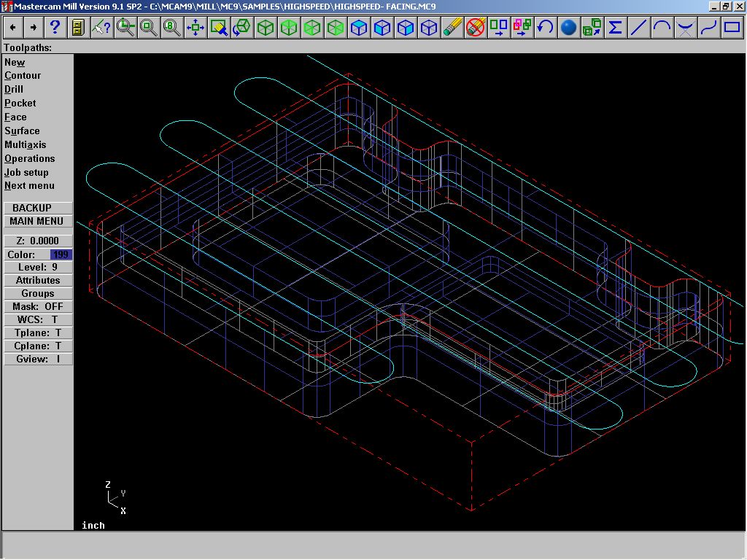The image size is (747, 560).
Task: Set Gview to Side with green cube
Action: tap(312, 28)
